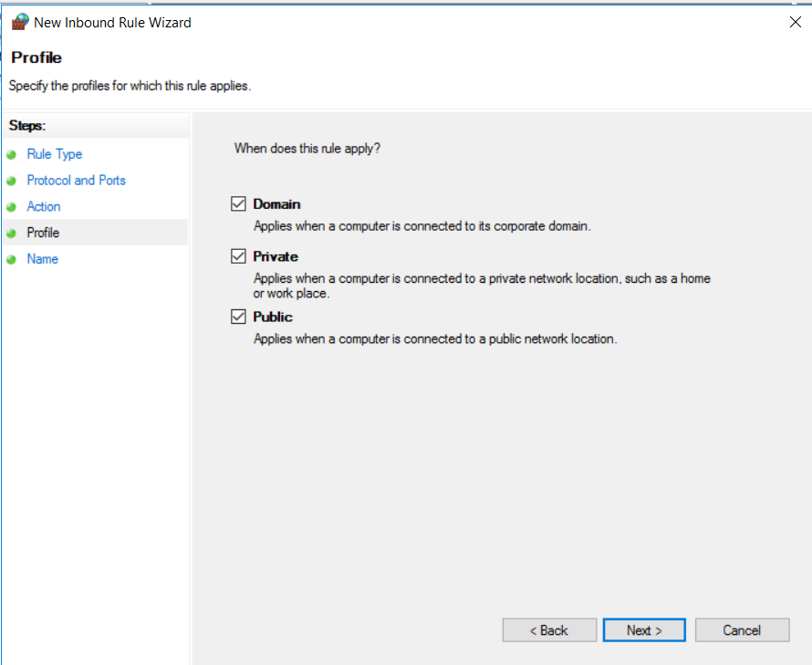Viewport: 812px width, 665px height.
Task: Click the 'Steps:' header text
Action: click(x=27, y=126)
